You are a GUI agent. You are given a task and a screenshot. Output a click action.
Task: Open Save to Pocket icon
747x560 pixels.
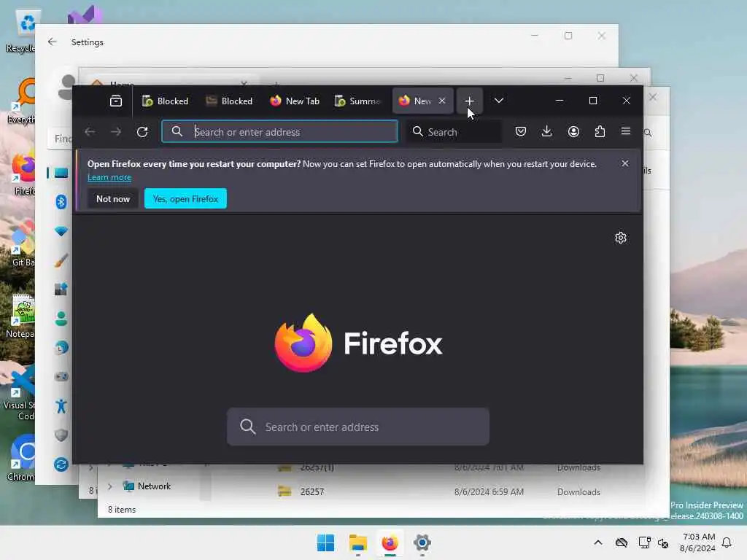[x=521, y=131]
